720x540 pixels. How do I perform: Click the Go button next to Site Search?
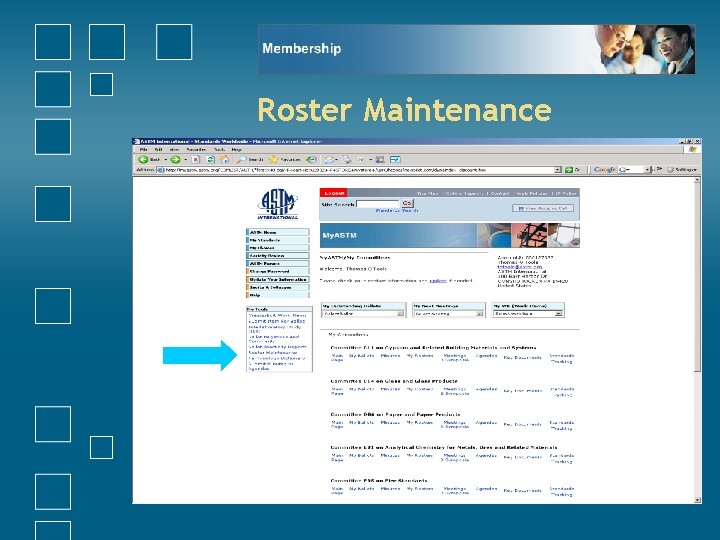tap(407, 203)
